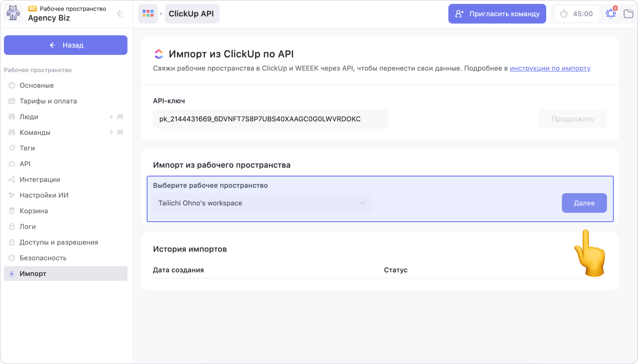Open notifications bell icon
The image size is (638, 364).
pos(611,14)
